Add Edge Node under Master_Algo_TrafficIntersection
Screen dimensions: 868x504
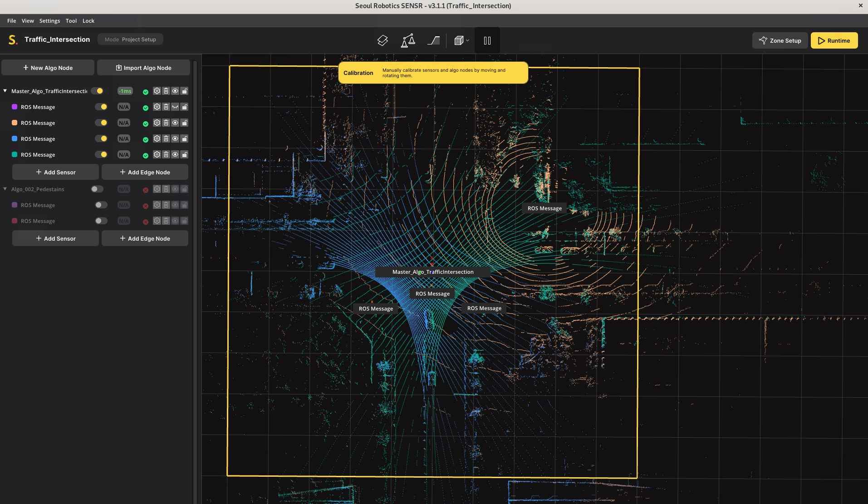tap(145, 172)
